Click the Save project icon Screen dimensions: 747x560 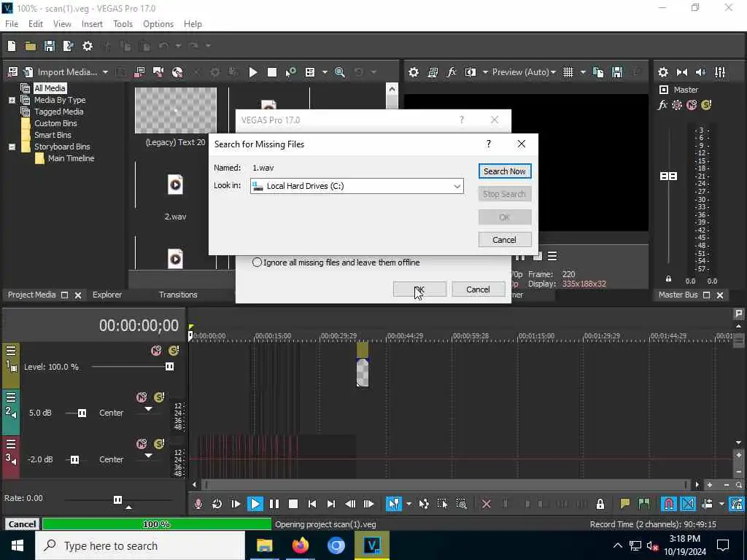(49, 46)
